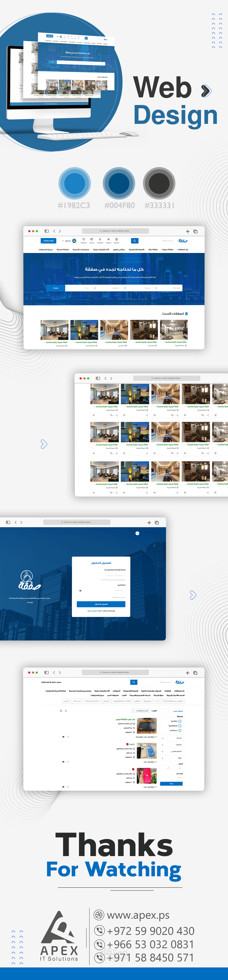Screen dimensions: 228x980
Task: Favorite the لاب توب شاشة لمس listing with the heart
Action: point(68,737)
